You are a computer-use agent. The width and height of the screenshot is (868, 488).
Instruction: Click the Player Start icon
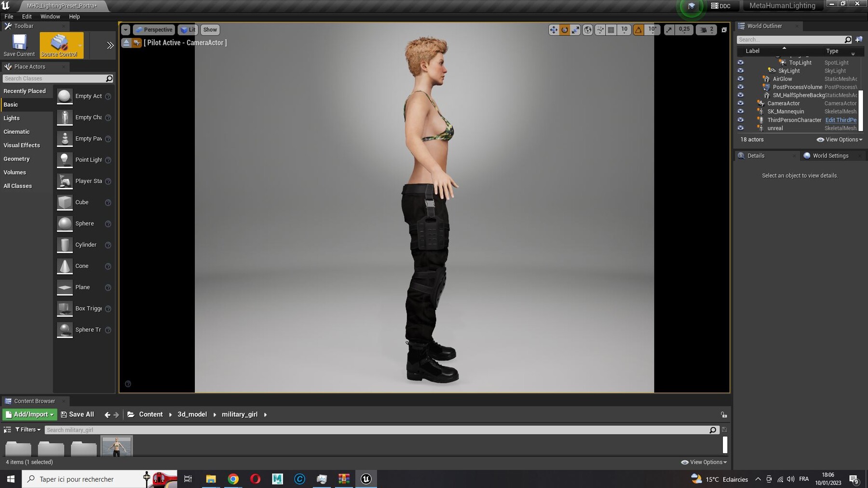65,181
